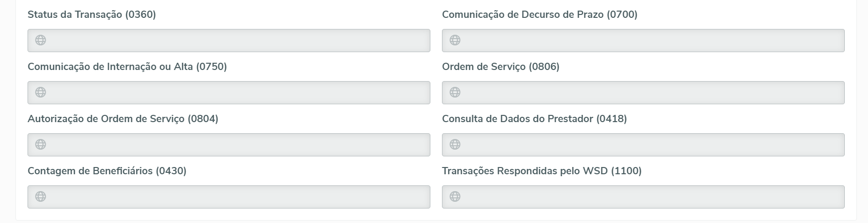The height and width of the screenshot is (223, 868).
Task: Click globe icon in Transações Respondidas pelo WSD field
Action: (x=455, y=196)
